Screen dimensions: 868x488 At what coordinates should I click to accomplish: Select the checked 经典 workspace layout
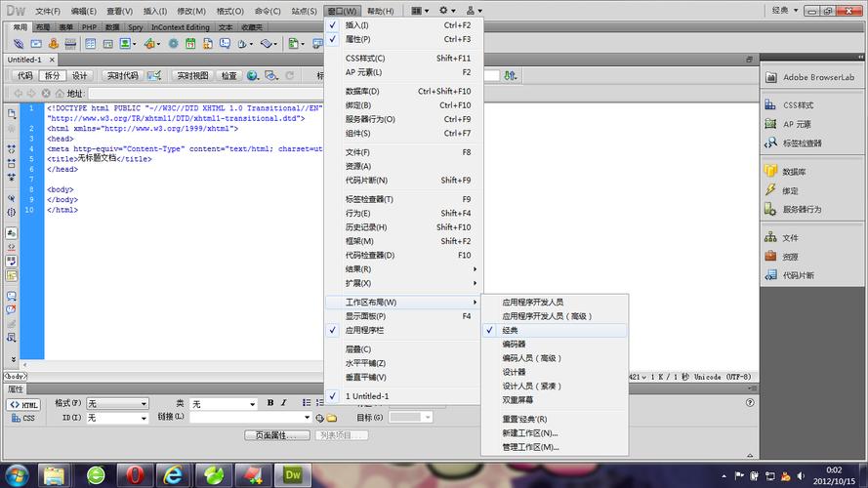click(555, 330)
